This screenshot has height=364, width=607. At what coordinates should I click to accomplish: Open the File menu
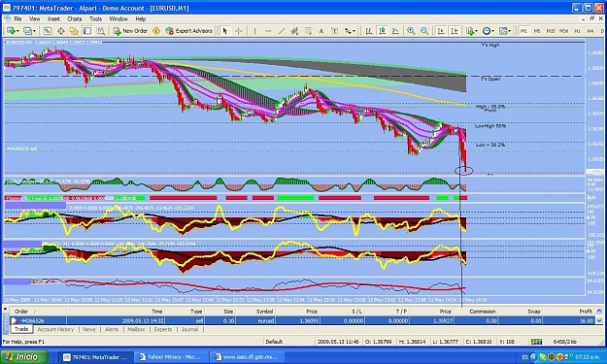17,19
